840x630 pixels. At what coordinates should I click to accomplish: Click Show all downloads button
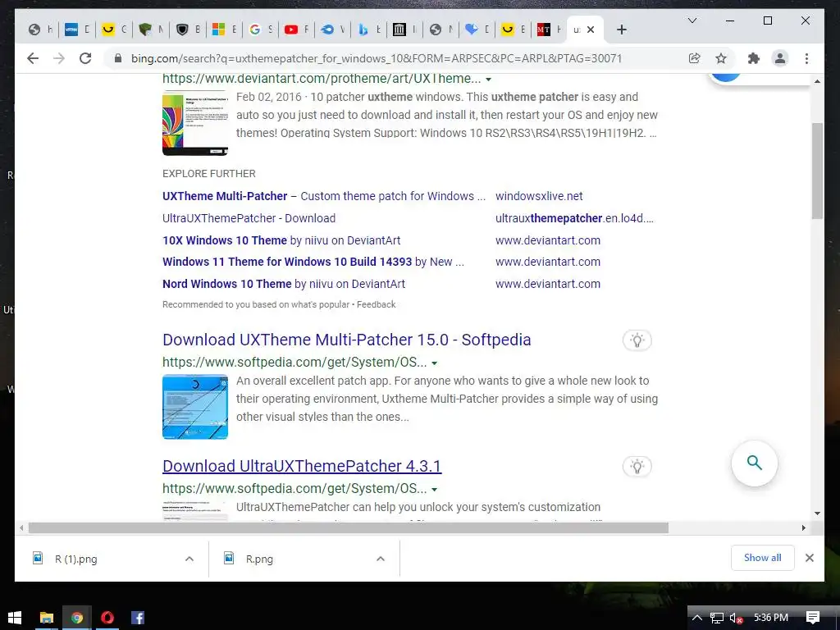(x=762, y=558)
